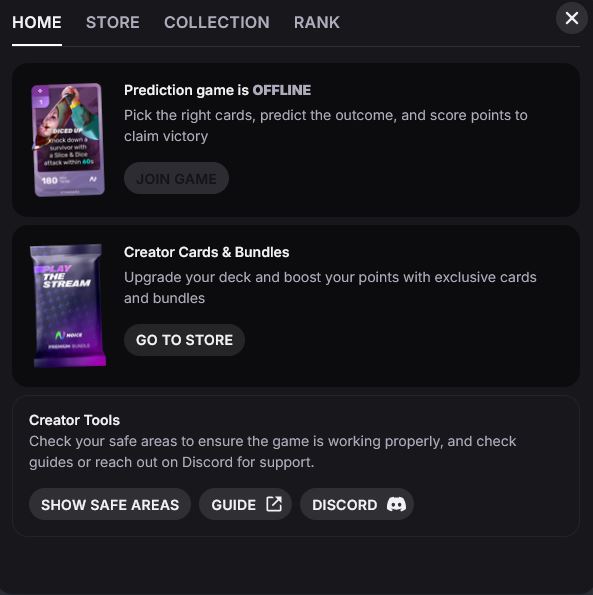This screenshot has height=595, width=593.
Task: Click the Play The Stream bundle thumbnail
Action: (68, 305)
